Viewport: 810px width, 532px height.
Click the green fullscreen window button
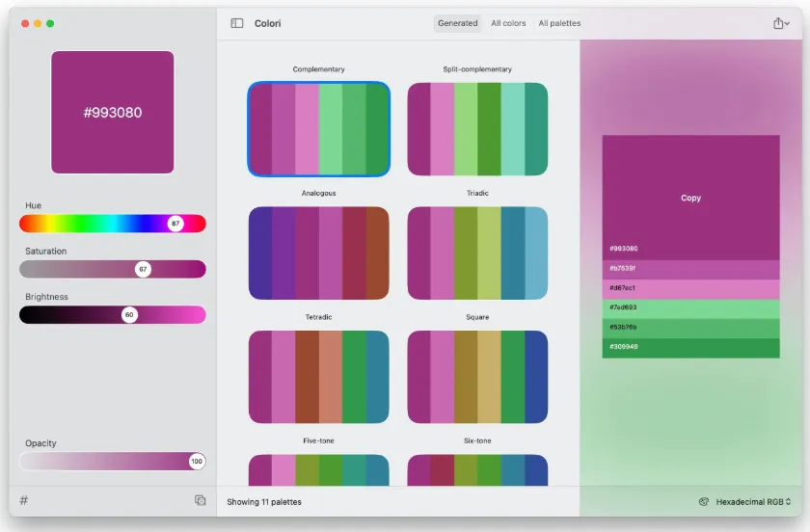point(50,23)
